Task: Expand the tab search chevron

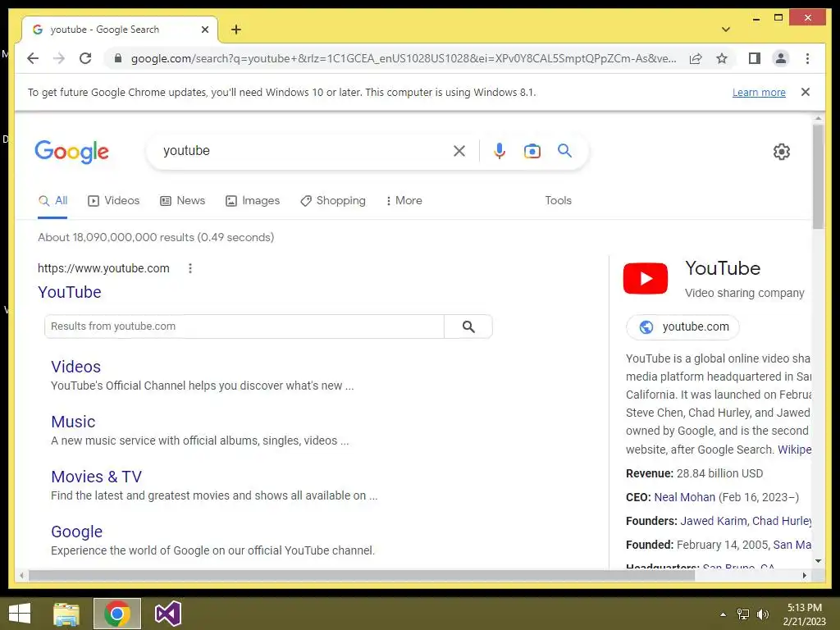Action: (x=725, y=30)
